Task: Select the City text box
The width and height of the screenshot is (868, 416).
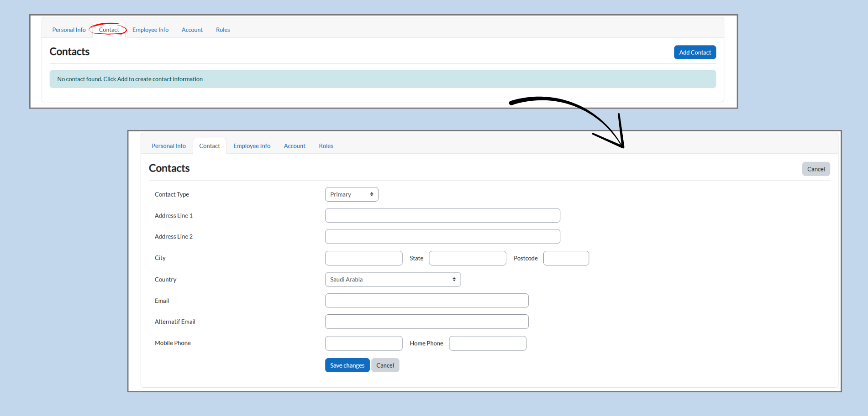Action: (x=363, y=258)
